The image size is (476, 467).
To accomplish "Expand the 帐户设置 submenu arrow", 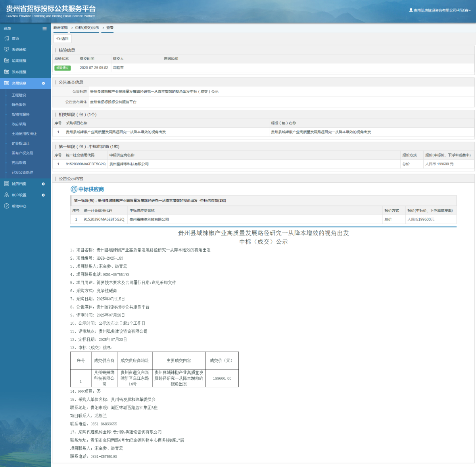I will point(43,195).
